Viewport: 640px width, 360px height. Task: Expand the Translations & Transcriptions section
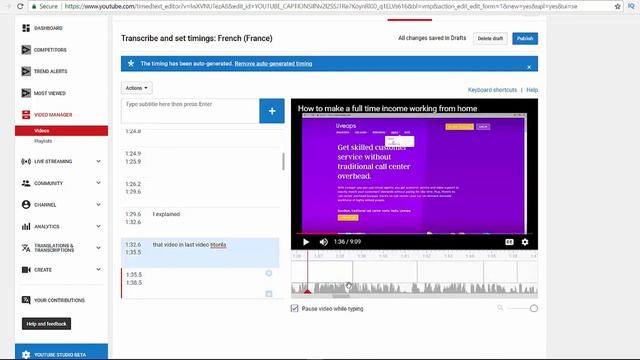98,248
